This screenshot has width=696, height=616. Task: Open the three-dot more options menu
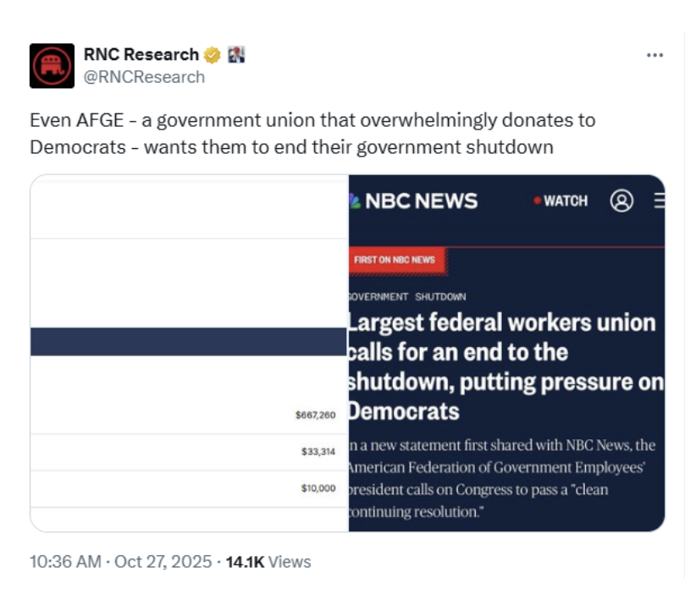655,55
